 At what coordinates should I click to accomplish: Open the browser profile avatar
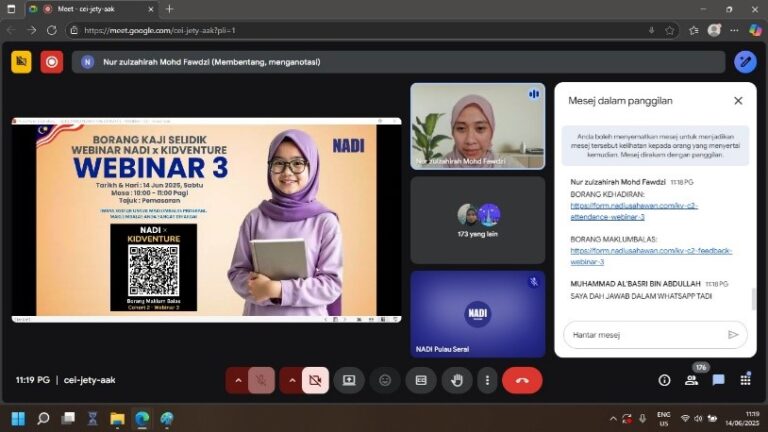(714, 30)
